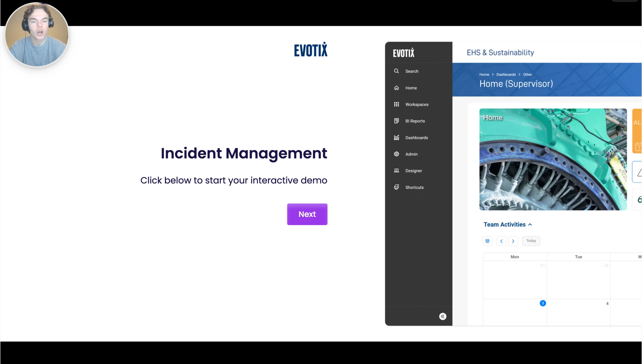The height and width of the screenshot is (364, 642).
Task: Click the Today calendar button
Action: [x=531, y=241]
